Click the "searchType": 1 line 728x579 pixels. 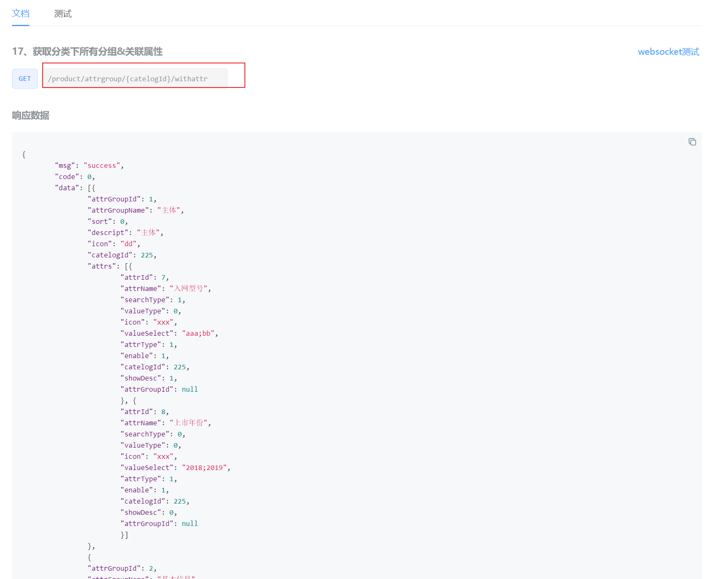click(x=153, y=300)
